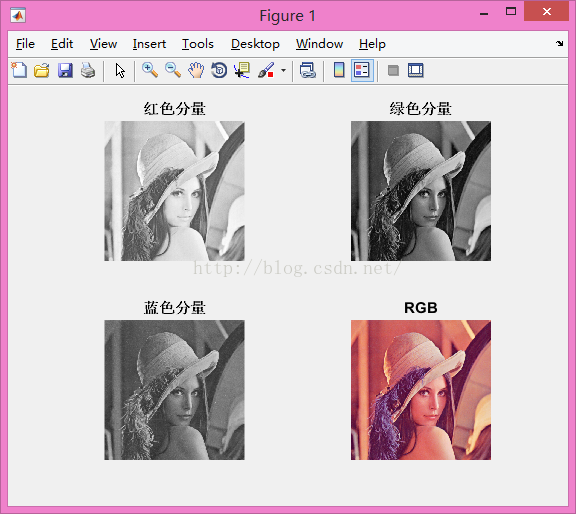
Task: Click the Link Plot toolbar button
Action: [308, 70]
